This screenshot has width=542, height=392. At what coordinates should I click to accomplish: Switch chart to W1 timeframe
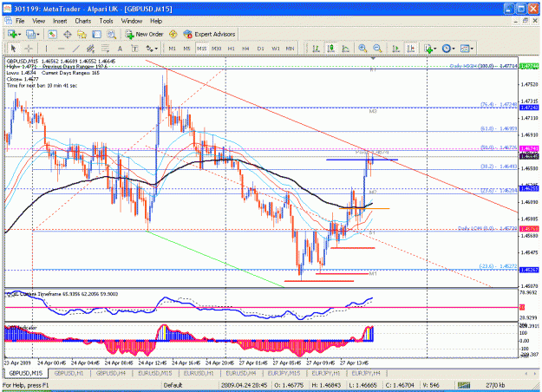(276, 49)
